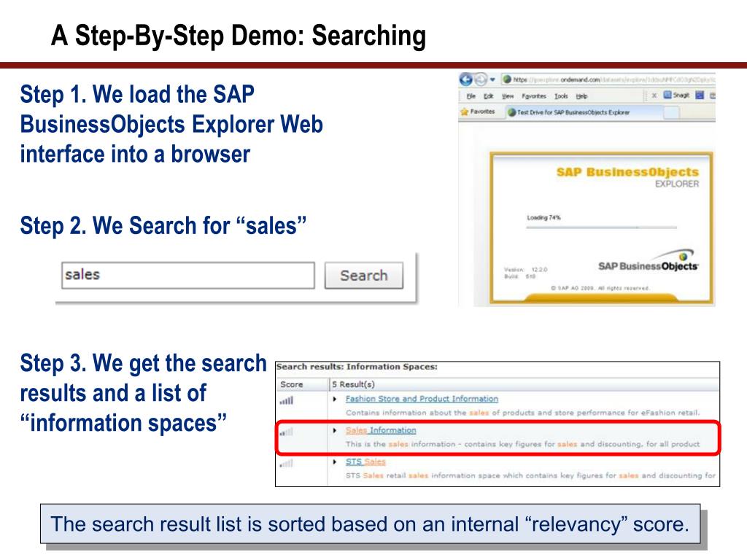This screenshot has height=560, width=747.
Task: Click the Version 12.2.0 text
Action: point(525,270)
